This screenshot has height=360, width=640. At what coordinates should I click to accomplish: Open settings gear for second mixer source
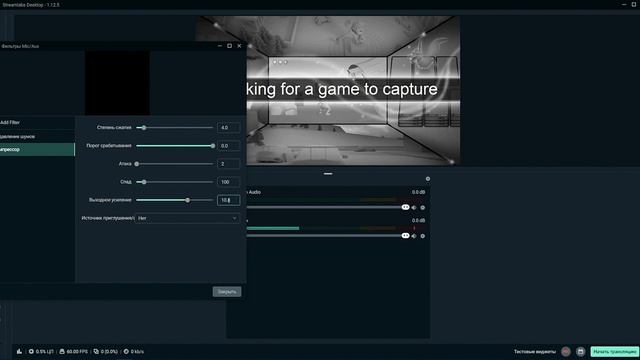coord(423,236)
